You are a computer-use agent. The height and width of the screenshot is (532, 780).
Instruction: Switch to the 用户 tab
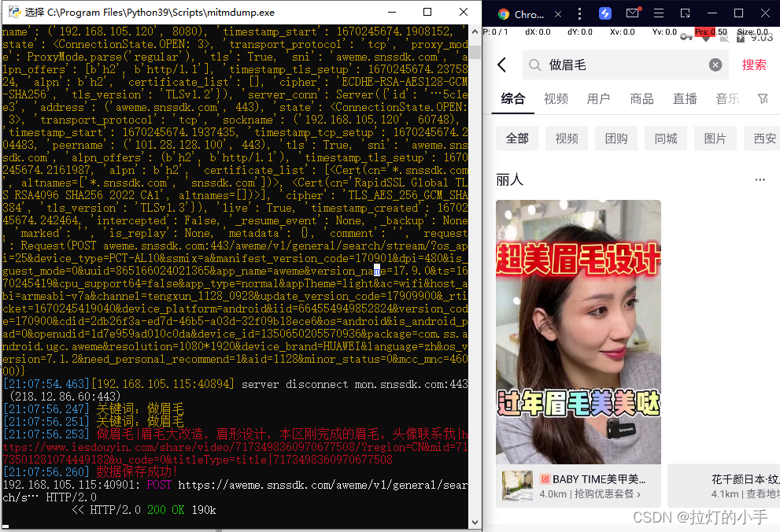click(599, 99)
